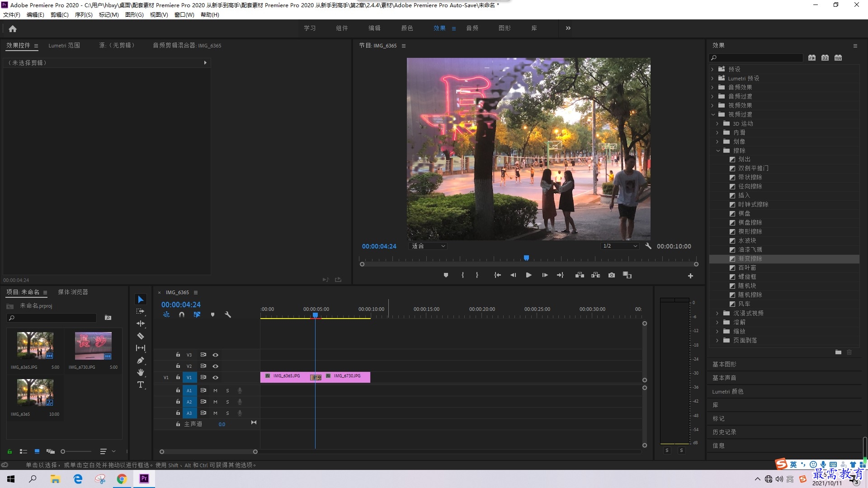
Task: Add marker in timeline header
Action: 212,314
